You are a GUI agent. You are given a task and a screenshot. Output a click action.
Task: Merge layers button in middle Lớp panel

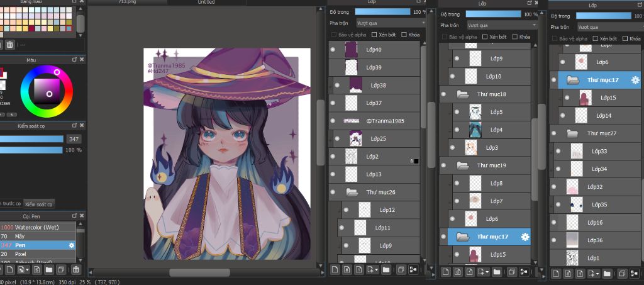click(524, 271)
